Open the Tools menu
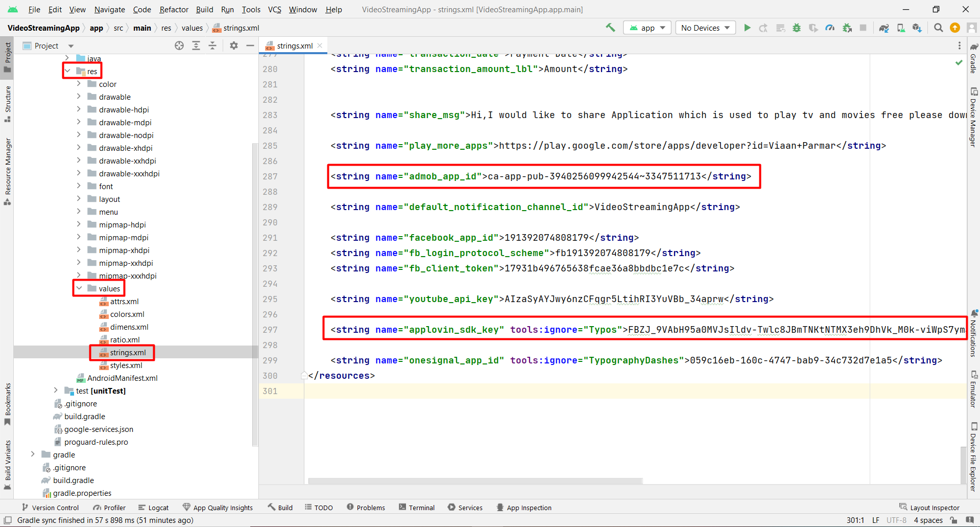980x527 pixels. (x=251, y=9)
